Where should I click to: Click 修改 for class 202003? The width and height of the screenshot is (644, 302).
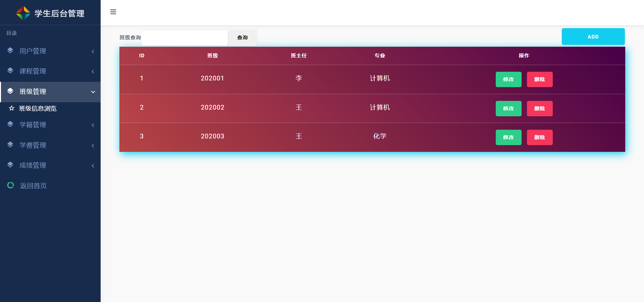508,137
